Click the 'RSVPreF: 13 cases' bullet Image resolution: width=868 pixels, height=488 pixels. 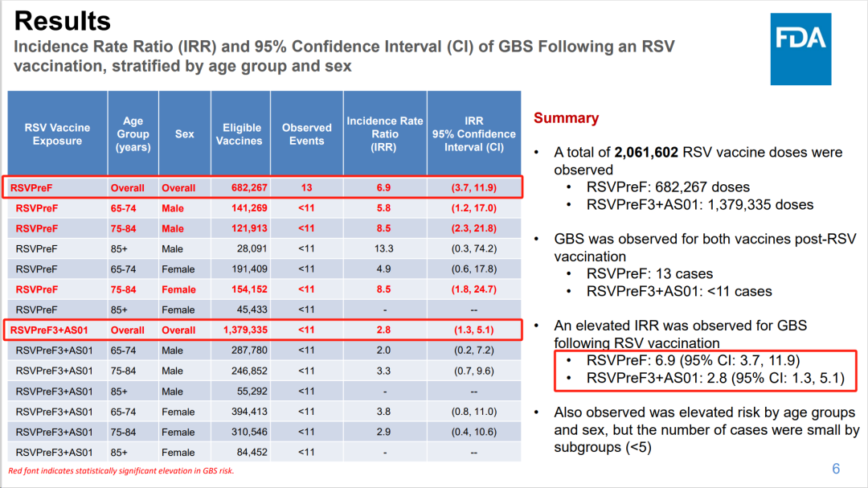tap(649, 274)
